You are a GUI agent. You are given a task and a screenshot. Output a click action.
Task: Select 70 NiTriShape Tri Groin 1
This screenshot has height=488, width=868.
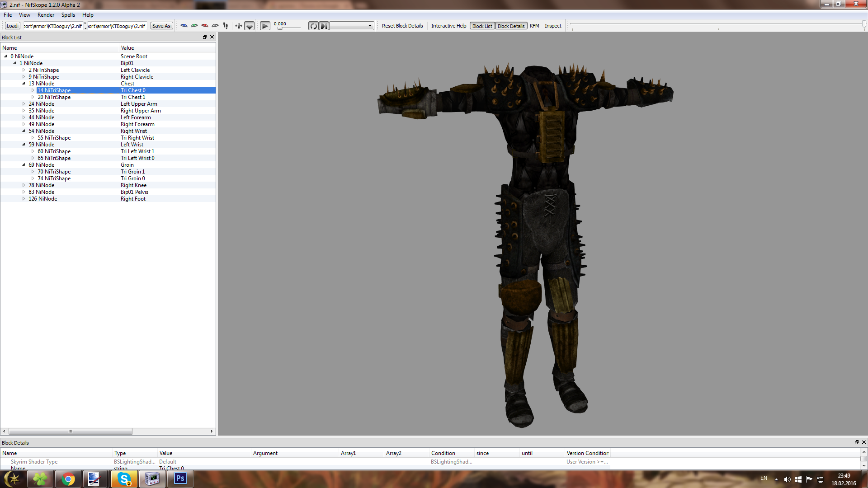click(108, 172)
